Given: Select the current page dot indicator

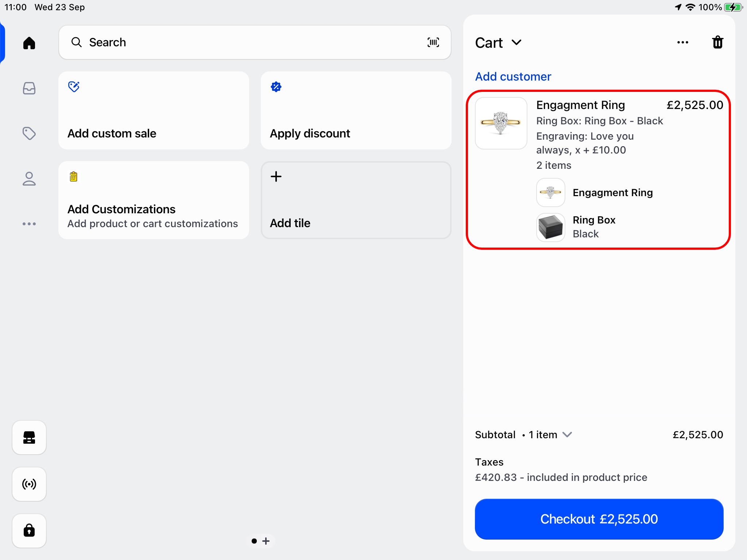Looking at the screenshot, I should pos(254,541).
